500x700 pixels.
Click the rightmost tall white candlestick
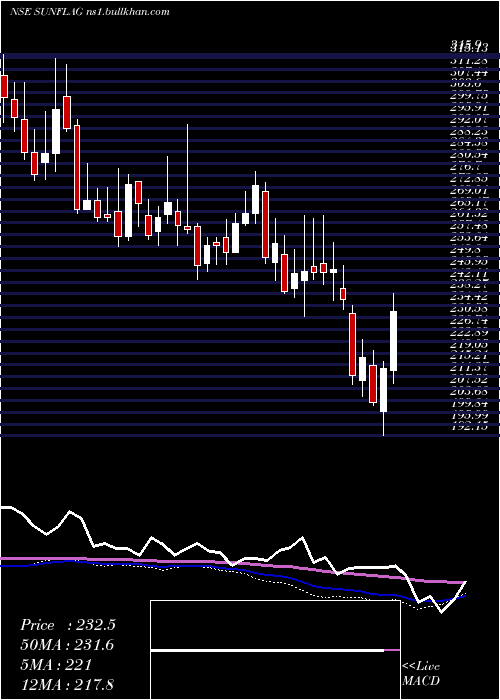[x=394, y=341]
